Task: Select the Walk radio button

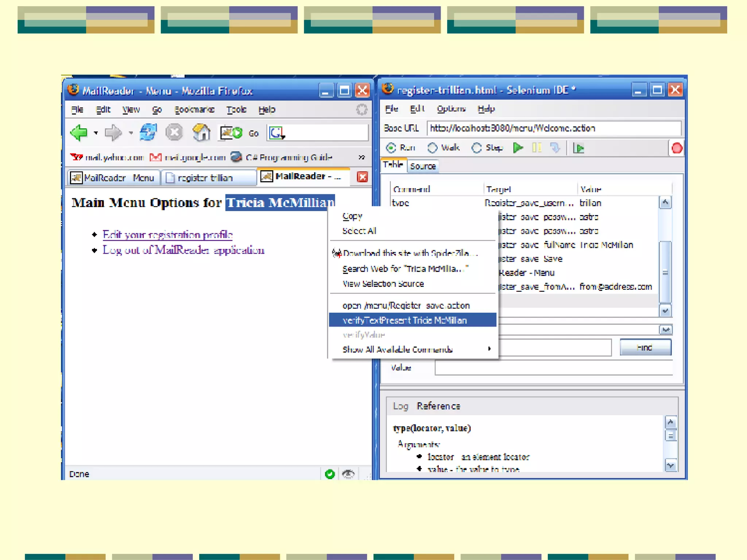Action: (x=433, y=148)
